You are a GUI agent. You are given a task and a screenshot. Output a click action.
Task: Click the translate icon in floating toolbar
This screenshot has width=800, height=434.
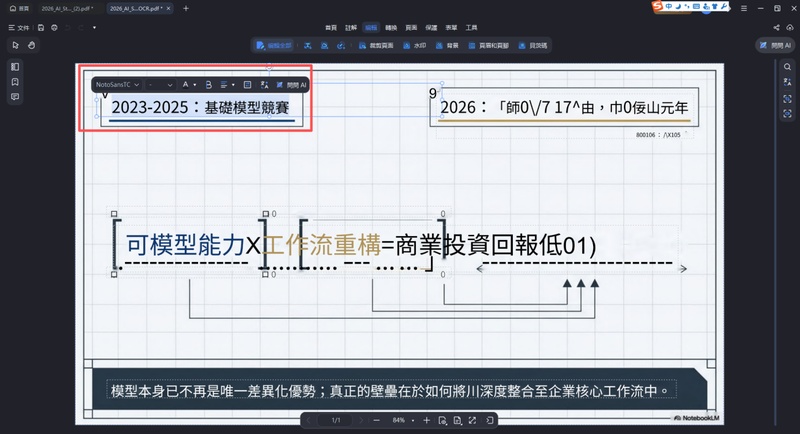(x=264, y=85)
